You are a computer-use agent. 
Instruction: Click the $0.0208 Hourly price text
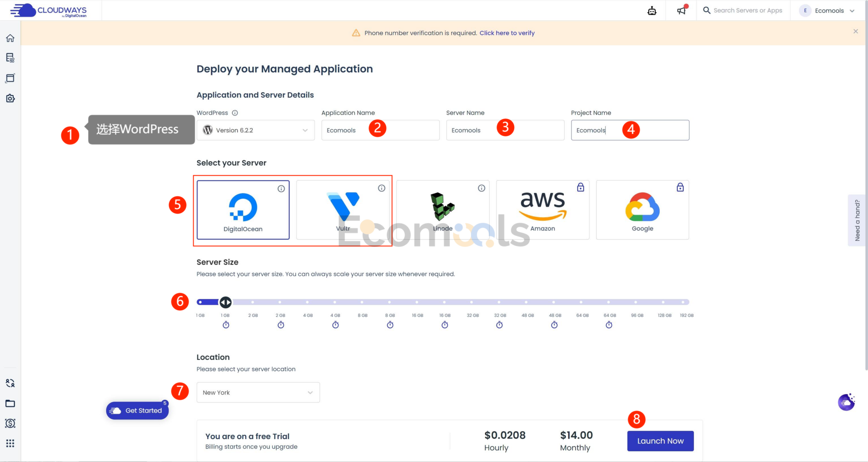pos(505,441)
